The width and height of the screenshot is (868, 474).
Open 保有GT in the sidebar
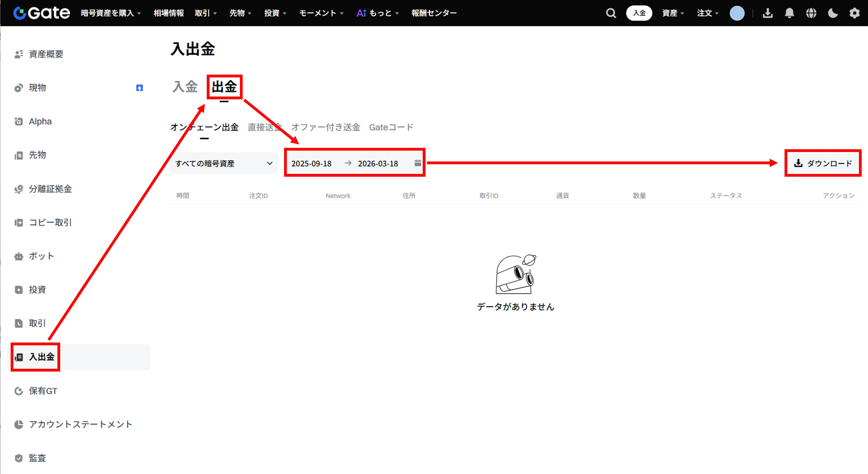click(43, 391)
